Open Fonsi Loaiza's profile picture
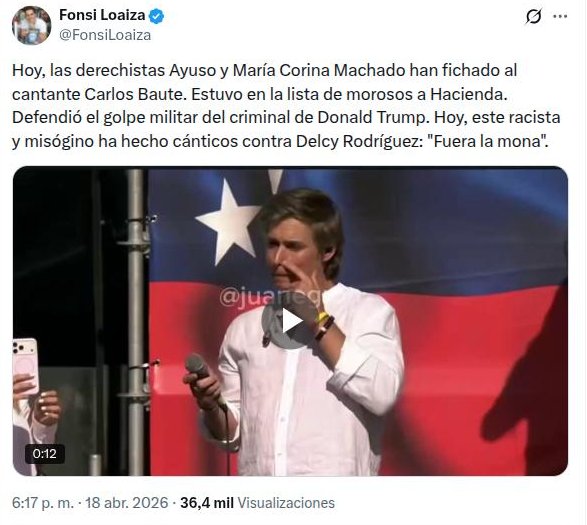 point(31,25)
